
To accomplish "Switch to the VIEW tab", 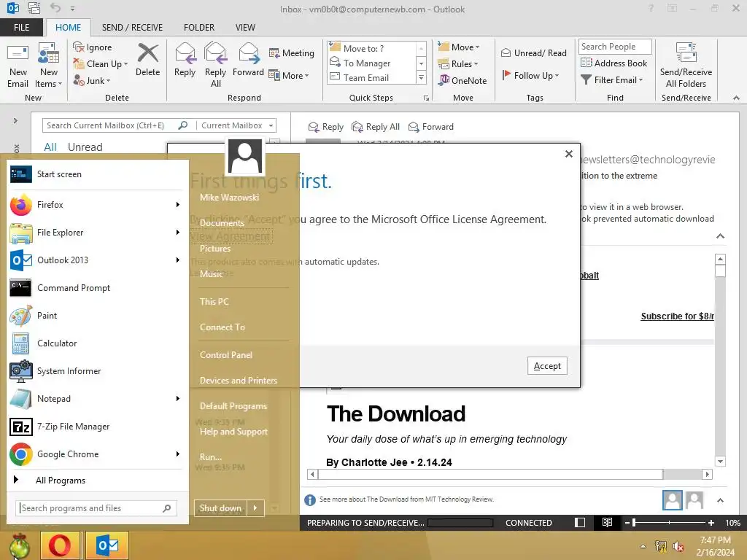I will pyautogui.click(x=245, y=28).
